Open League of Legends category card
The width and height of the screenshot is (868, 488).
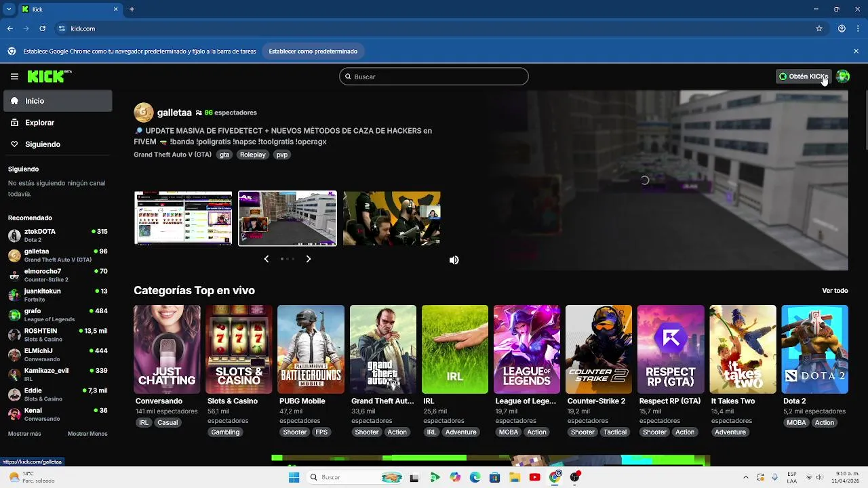[527, 349]
